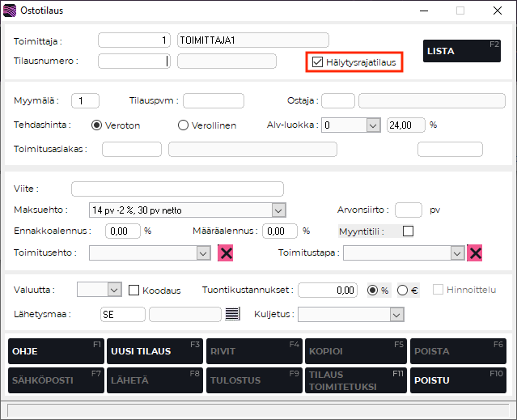The width and height of the screenshot is (517, 420).
Task: Click the UUSI TILAUS button
Action: [154, 351]
